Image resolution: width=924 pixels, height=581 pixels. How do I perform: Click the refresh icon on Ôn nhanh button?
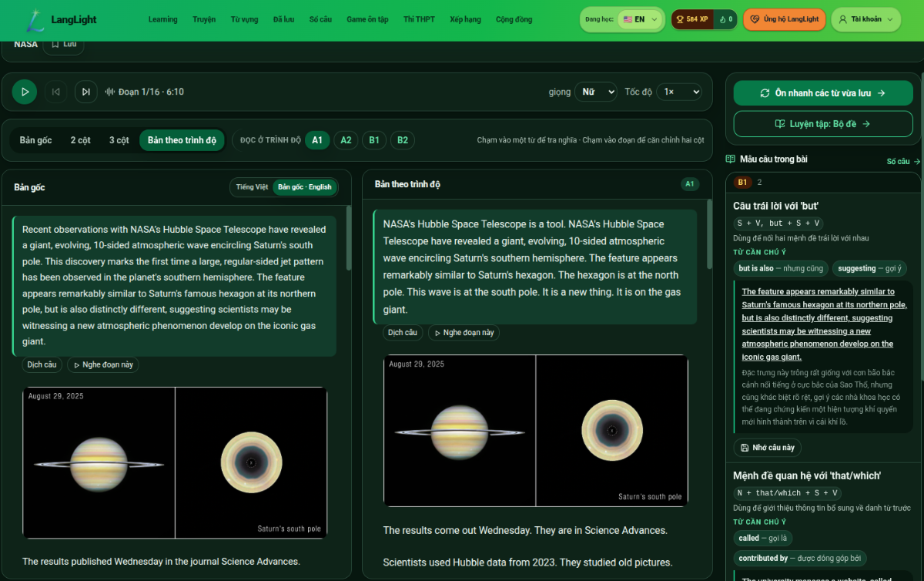(765, 93)
